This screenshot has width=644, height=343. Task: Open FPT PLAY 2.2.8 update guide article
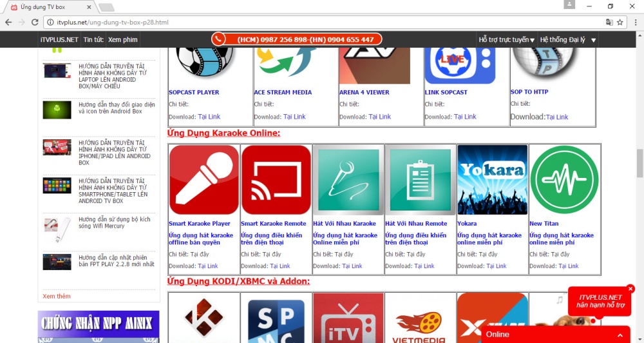click(x=117, y=260)
